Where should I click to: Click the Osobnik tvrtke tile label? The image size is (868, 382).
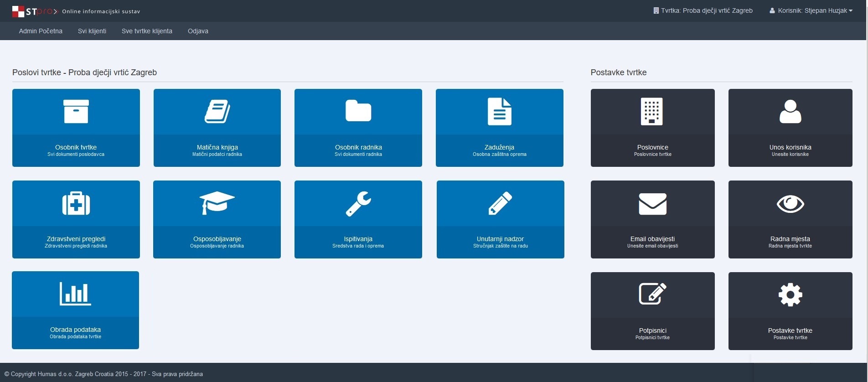[x=76, y=147]
